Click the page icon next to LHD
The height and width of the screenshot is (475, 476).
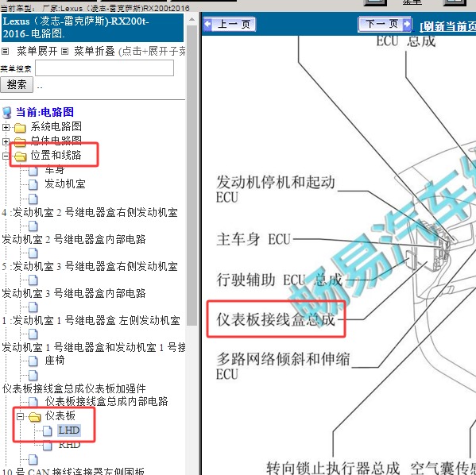click(48, 431)
